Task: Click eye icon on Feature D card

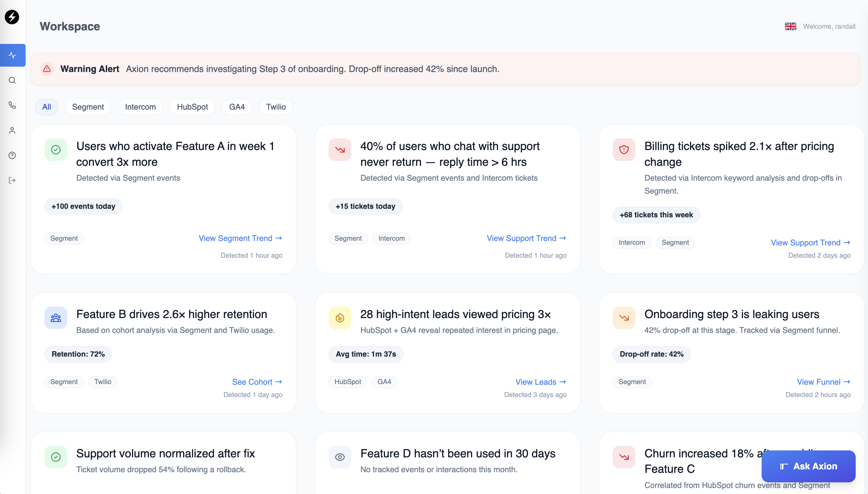Action: (340, 457)
